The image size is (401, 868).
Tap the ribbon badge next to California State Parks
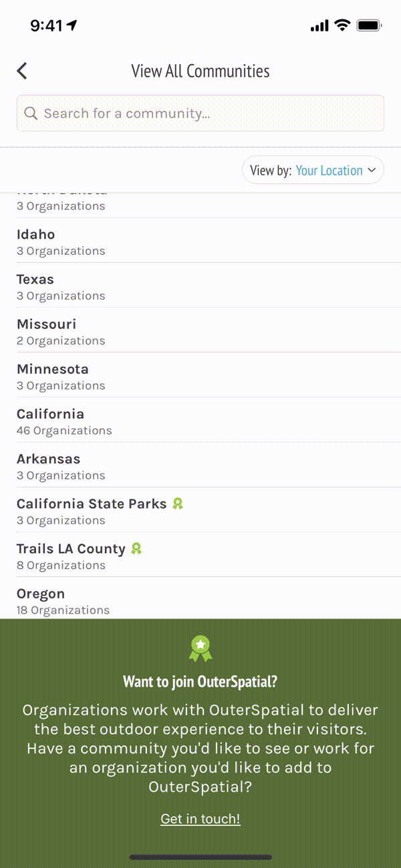178,504
